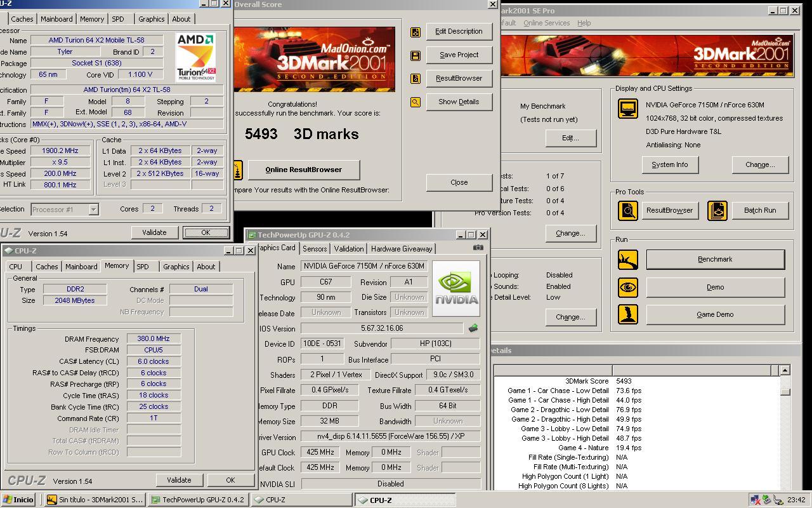The image size is (812, 508).
Task: Open the Processor #1 selection dropdown
Action: coord(93,209)
